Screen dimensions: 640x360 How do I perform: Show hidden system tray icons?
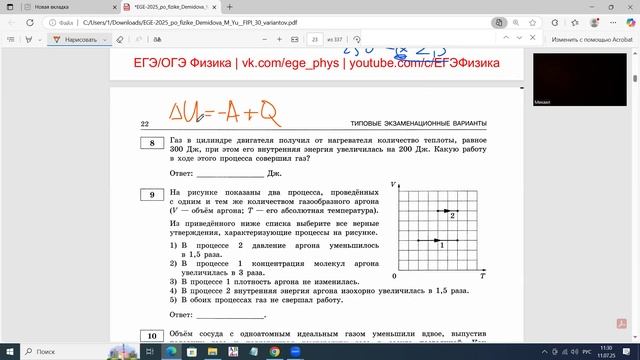[x=544, y=351]
